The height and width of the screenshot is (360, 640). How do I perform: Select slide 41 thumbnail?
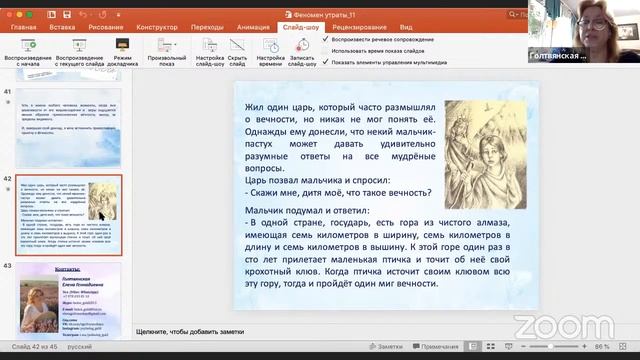(x=68, y=128)
